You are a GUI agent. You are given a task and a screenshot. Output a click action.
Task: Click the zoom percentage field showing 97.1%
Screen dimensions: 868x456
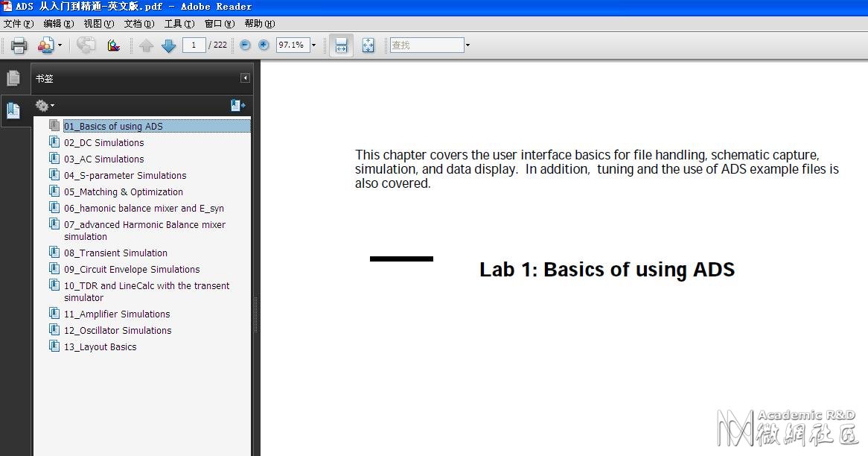click(293, 45)
